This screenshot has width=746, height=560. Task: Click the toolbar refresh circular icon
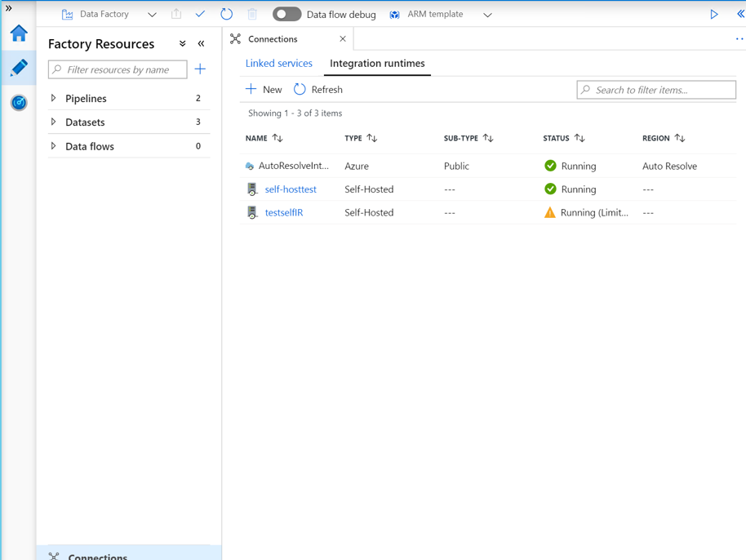click(226, 14)
